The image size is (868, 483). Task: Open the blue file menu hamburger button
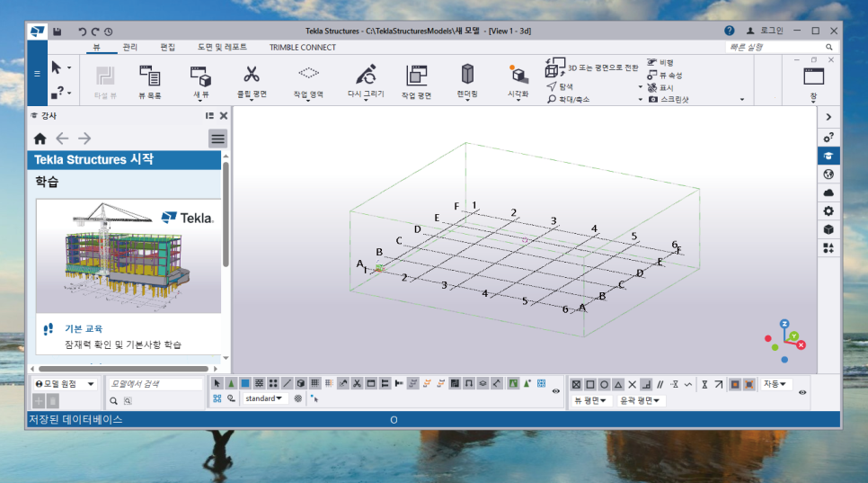click(x=37, y=73)
